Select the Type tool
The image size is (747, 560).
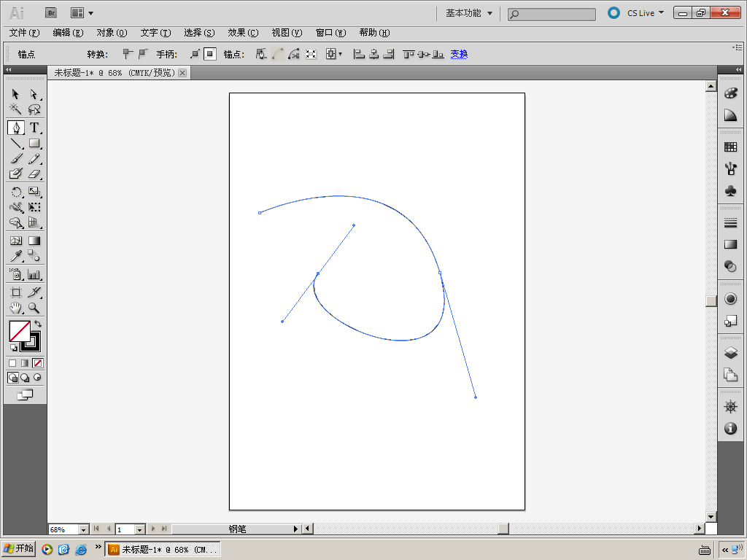tap(34, 128)
